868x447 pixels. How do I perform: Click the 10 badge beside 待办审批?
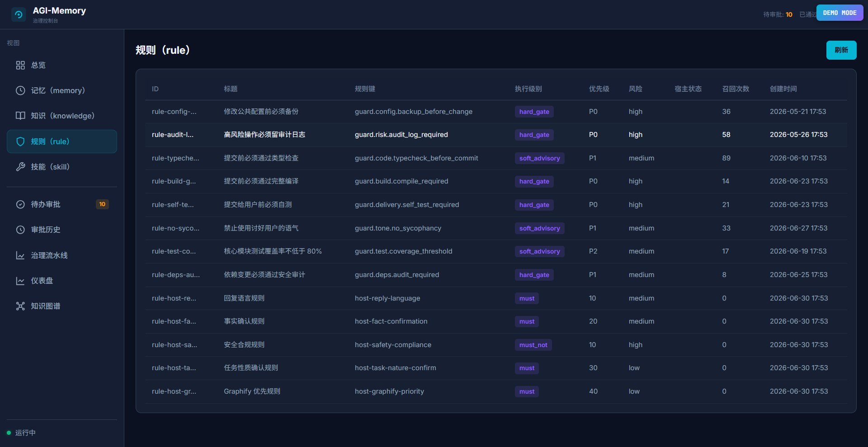[102, 204]
